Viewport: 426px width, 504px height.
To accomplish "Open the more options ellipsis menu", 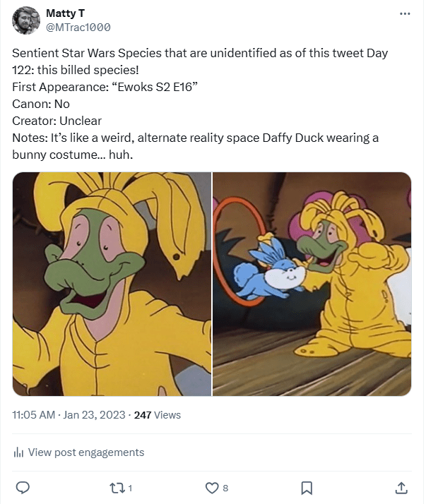I will click(404, 13).
